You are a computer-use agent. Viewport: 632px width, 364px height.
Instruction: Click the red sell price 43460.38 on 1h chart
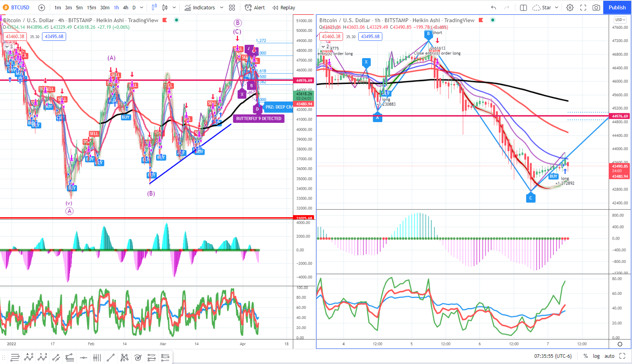(331, 37)
